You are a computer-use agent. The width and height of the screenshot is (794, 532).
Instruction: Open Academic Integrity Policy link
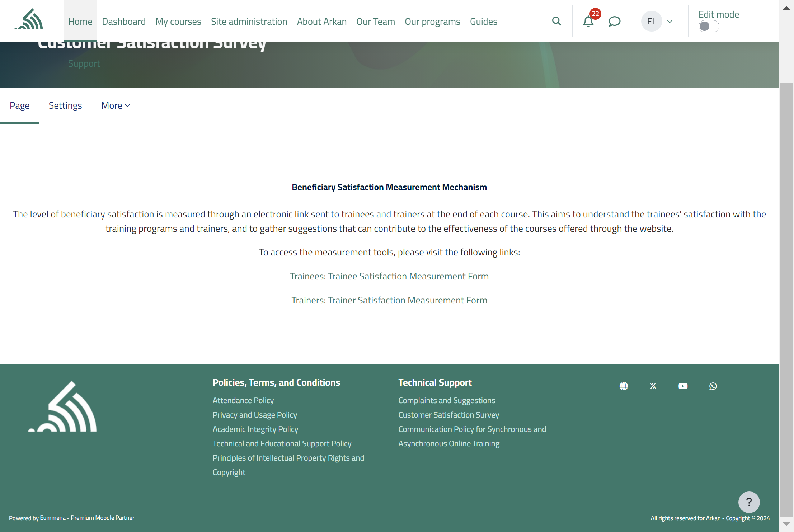point(255,429)
